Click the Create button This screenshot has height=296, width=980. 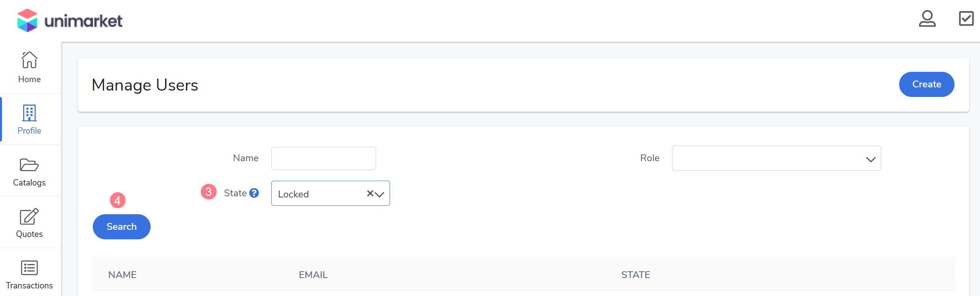pos(926,84)
